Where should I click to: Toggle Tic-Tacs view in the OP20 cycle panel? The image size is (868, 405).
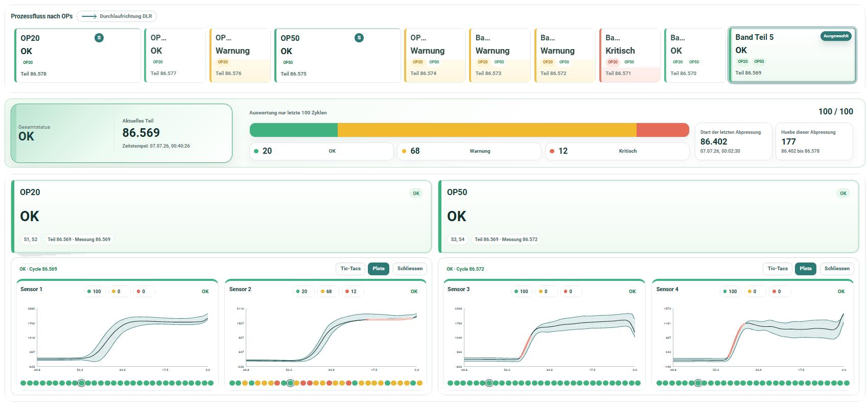(350, 269)
